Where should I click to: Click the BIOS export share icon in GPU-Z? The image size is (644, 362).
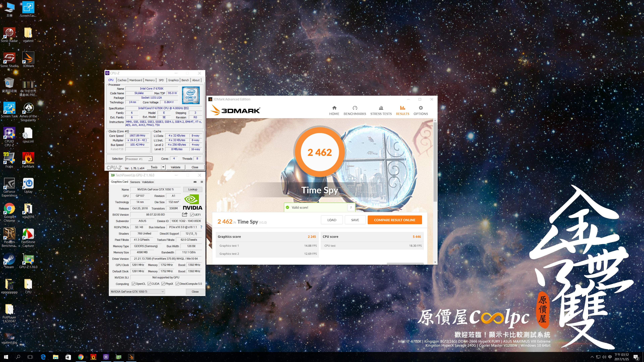(x=185, y=214)
